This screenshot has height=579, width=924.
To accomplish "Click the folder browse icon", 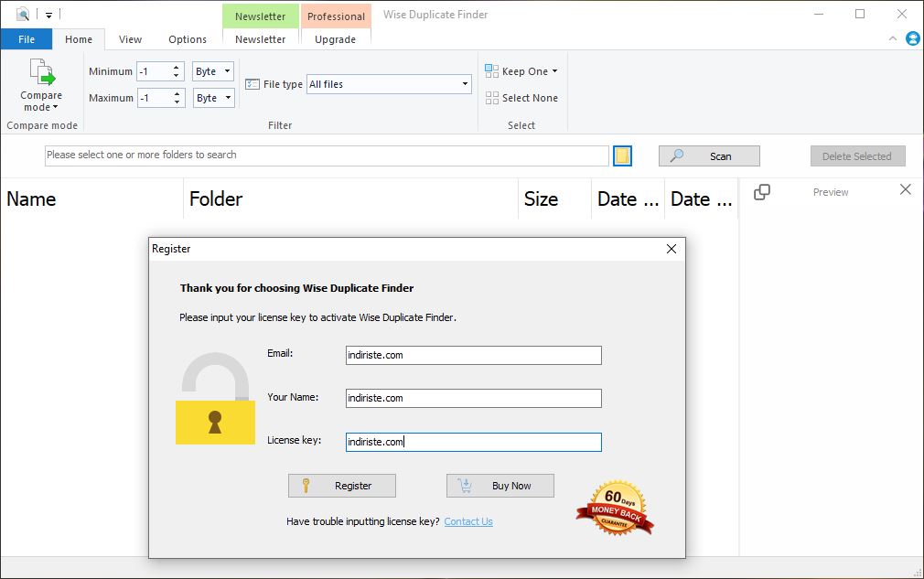I will click(x=622, y=156).
